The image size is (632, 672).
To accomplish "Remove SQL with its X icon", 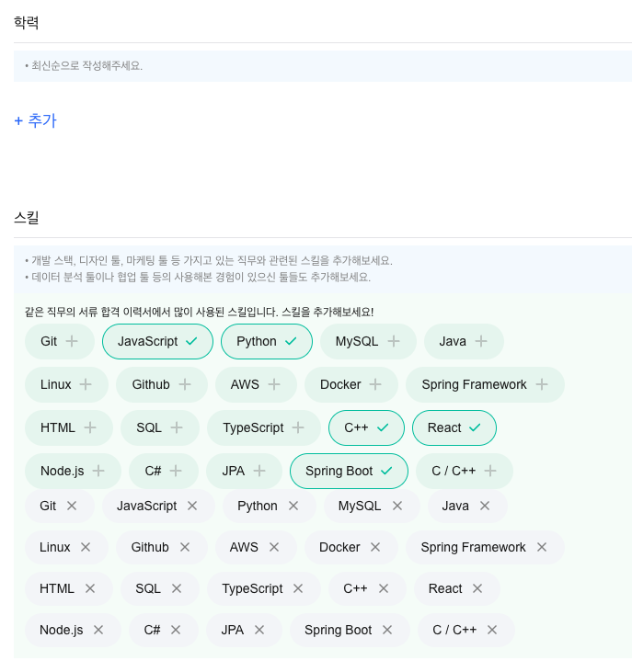I will [177, 589].
